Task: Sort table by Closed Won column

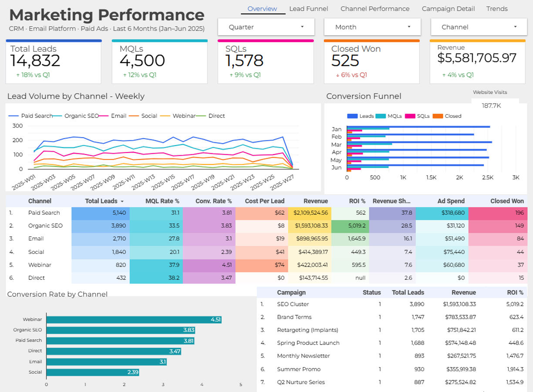Action: click(507, 201)
